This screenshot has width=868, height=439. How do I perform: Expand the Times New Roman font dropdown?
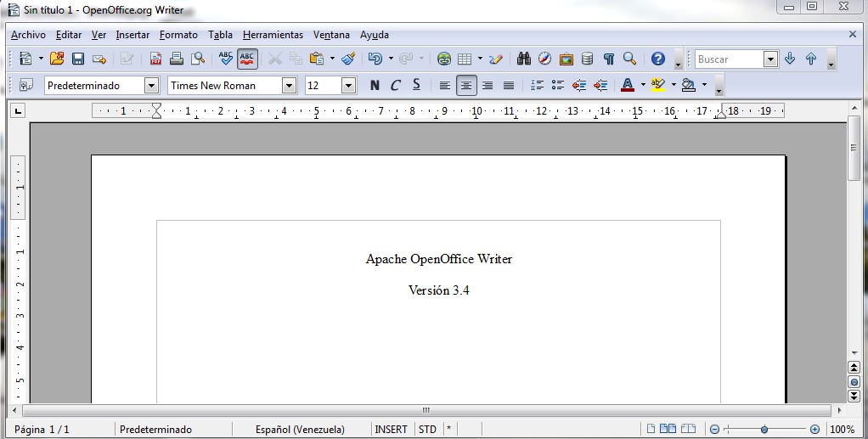pyautogui.click(x=289, y=85)
